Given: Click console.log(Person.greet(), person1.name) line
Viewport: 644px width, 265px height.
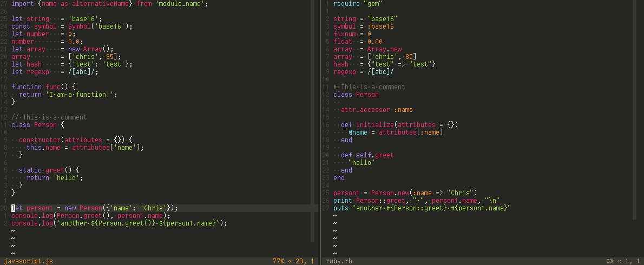Looking at the screenshot, I should pyautogui.click(x=91, y=216).
